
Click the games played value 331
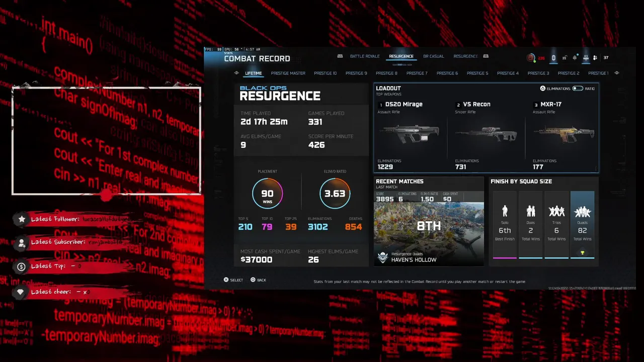click(x=315, y=122)
